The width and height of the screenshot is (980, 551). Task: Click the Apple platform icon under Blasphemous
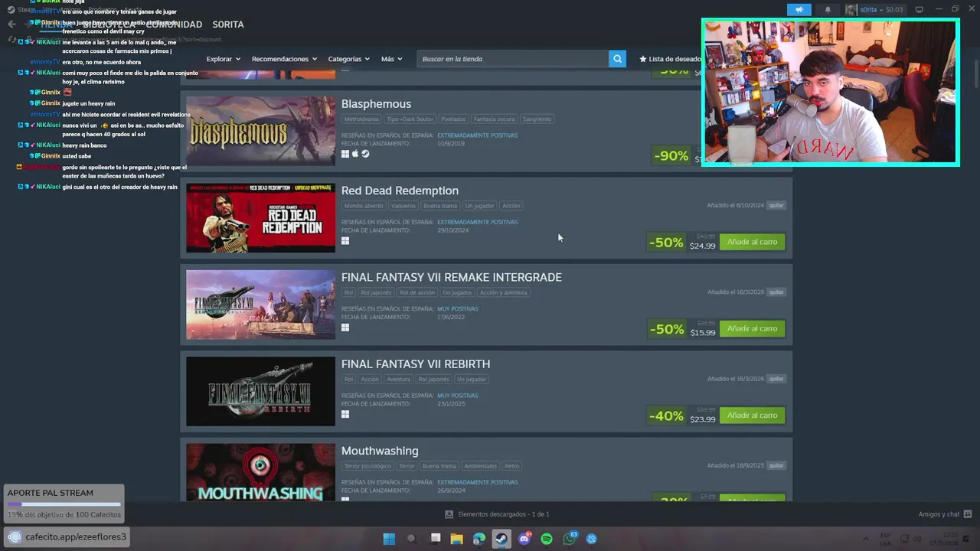(x=355, y=154)
